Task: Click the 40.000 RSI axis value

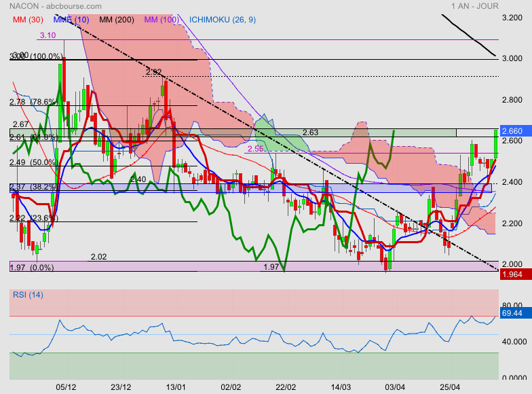Action: tap(514, 342)
